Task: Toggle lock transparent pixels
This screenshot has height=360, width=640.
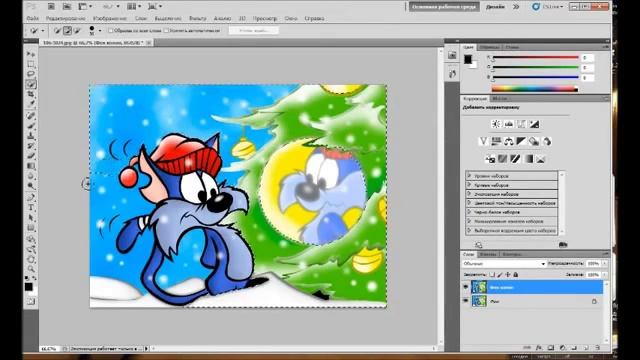Action: (x=492, y=275)
